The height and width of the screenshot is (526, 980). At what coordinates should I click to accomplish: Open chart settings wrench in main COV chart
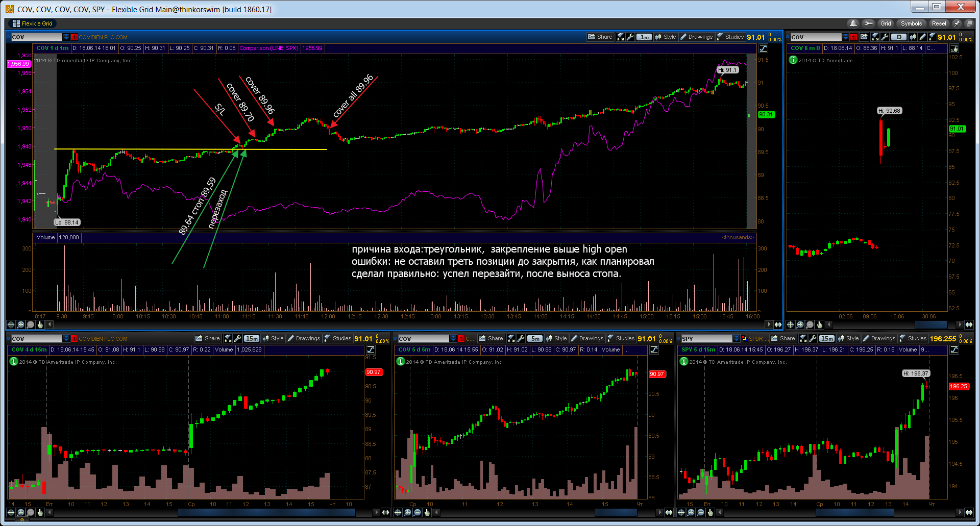[x=630, y=37]
